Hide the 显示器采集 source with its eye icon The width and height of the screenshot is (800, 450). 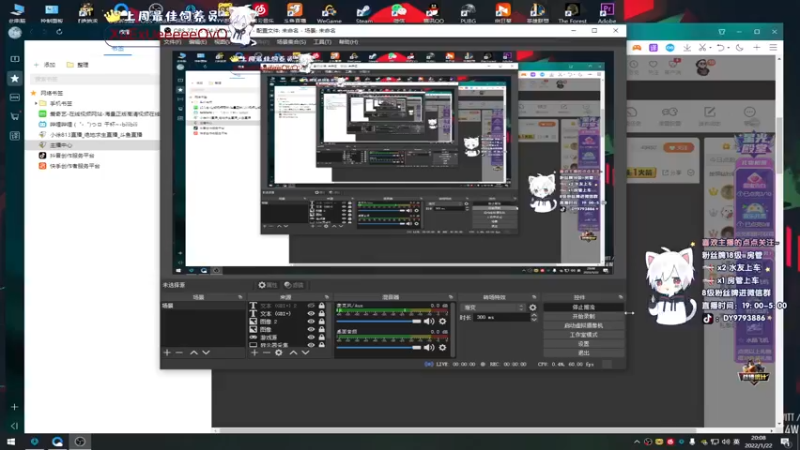[x=311, y=345]
